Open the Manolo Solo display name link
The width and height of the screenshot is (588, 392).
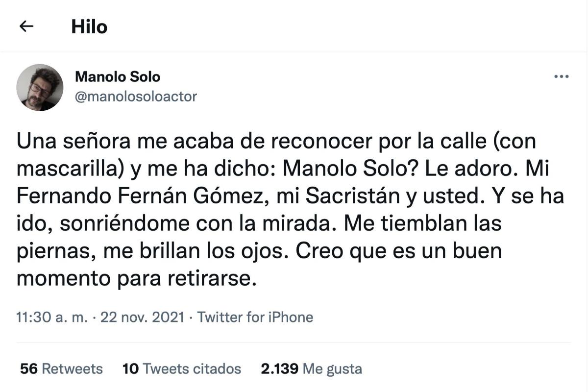117,77
